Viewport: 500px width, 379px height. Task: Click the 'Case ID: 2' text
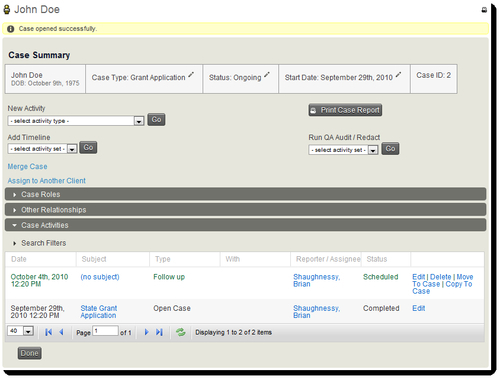click(433, 75)
